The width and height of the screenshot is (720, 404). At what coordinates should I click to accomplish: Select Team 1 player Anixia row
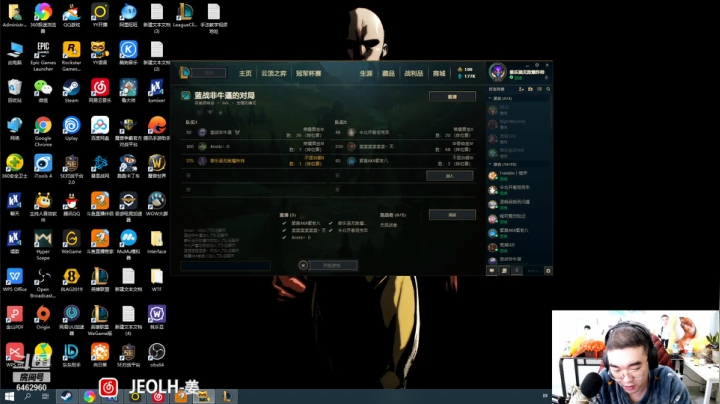[255, 146]
